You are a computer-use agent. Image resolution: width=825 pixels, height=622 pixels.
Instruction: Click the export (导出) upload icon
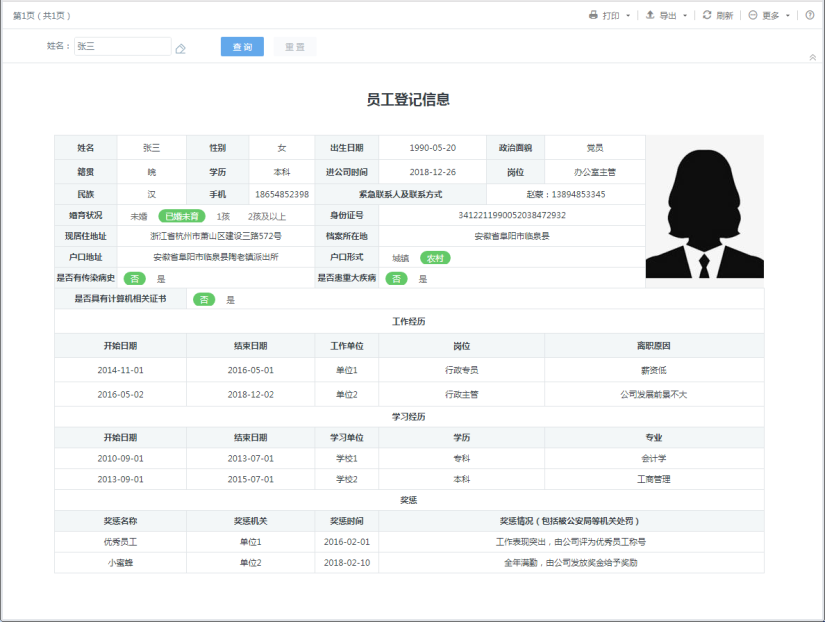click(x=650, y=15)
